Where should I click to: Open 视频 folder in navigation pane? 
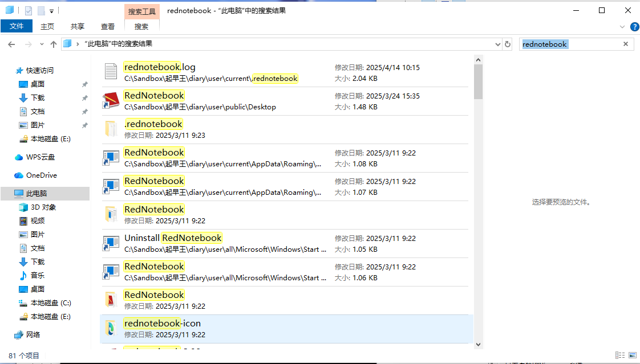38,221
